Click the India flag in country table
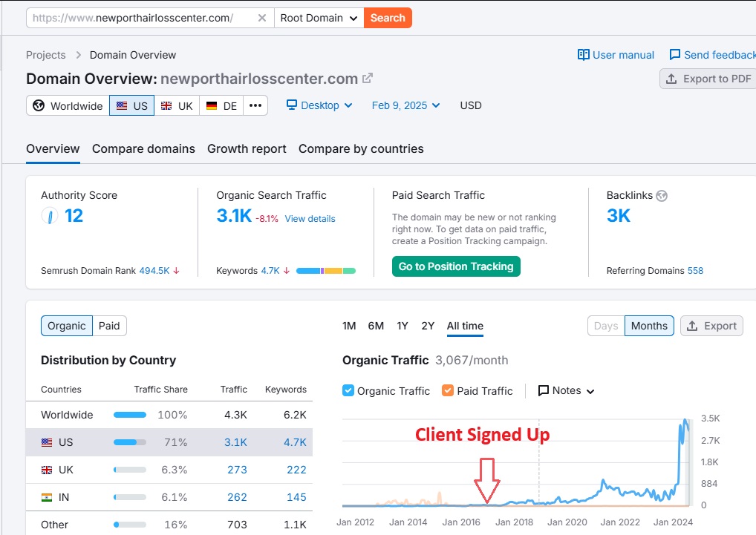The height and width of the screenshot is (535, 756). 47,497
